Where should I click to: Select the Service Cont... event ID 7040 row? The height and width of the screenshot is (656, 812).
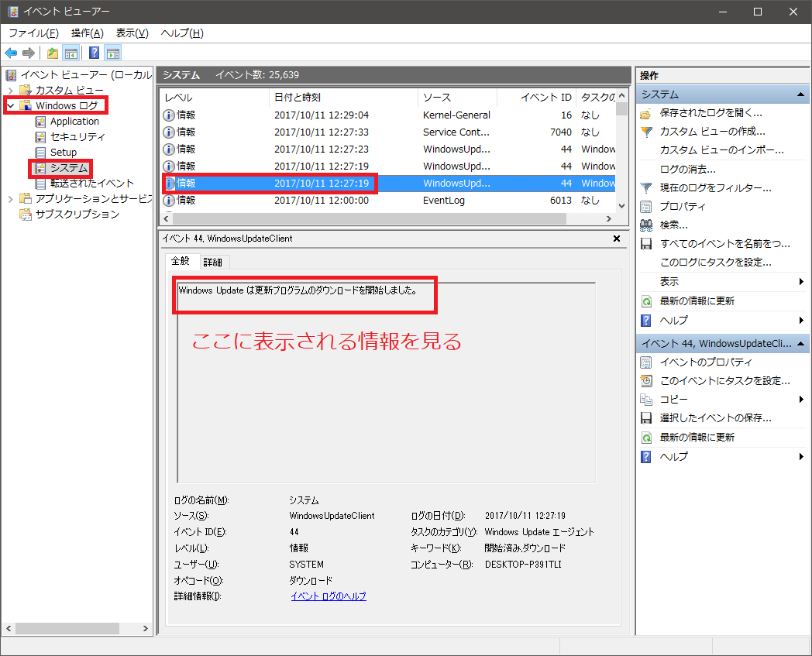pos(388,132)
